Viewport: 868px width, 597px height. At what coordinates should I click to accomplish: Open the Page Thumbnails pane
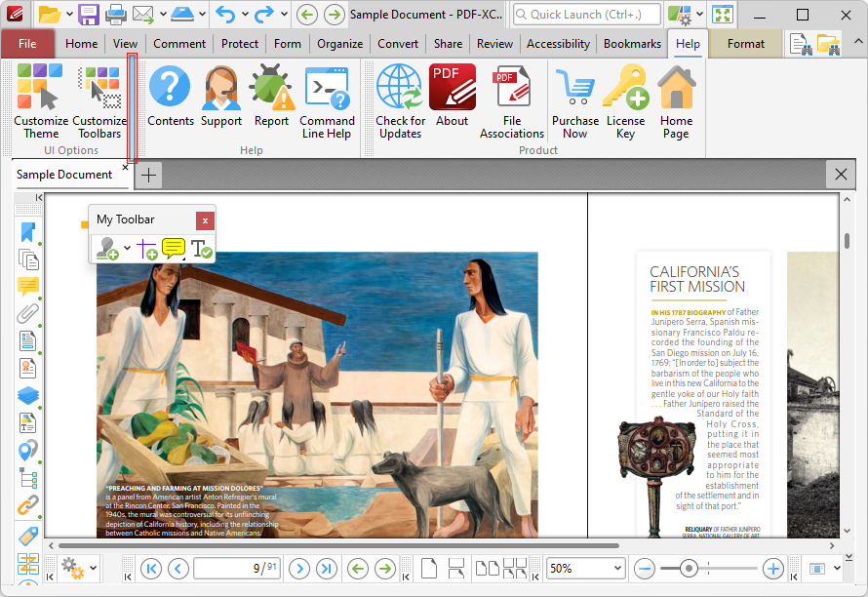tap(27, 259)
